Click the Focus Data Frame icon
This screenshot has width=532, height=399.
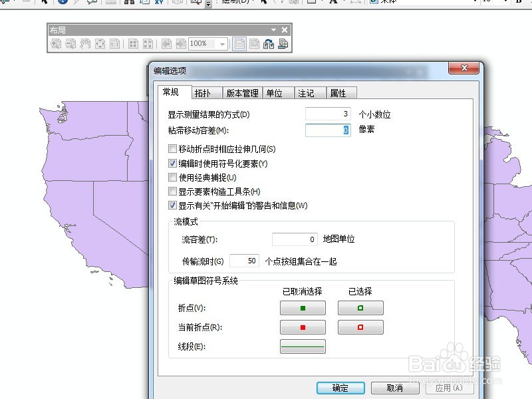point(254,44)
